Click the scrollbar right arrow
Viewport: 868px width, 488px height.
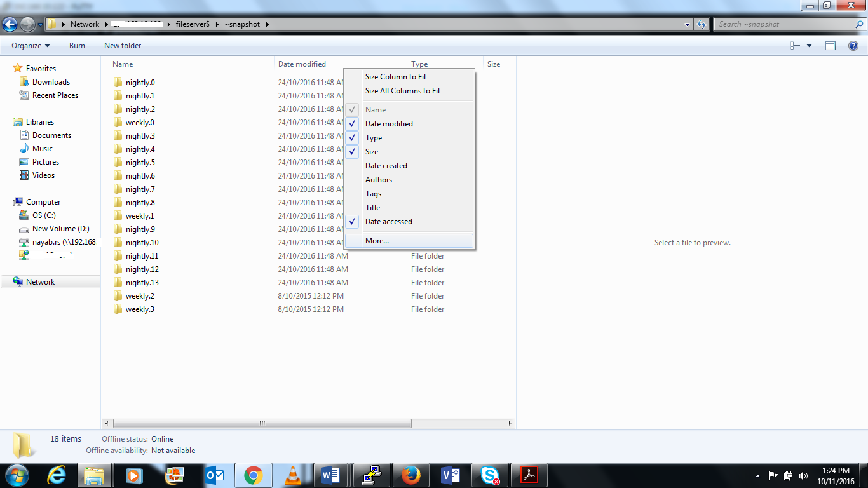[510, 423]
